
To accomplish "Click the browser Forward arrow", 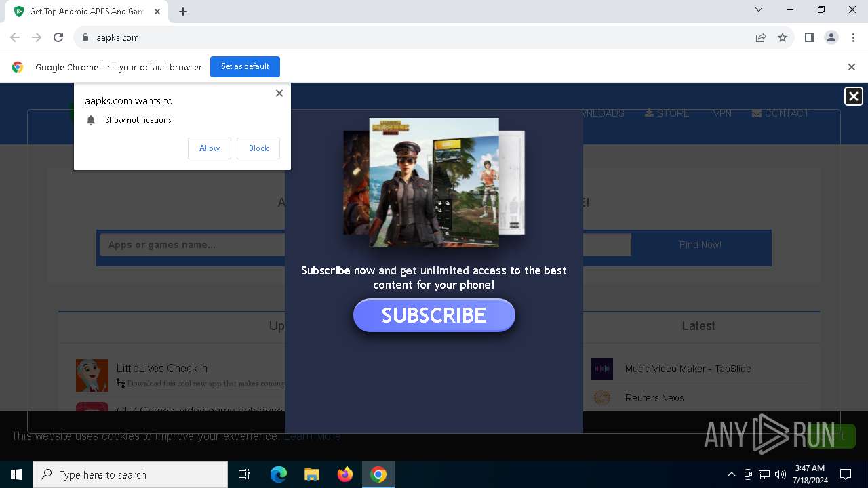I will [37, 37].
